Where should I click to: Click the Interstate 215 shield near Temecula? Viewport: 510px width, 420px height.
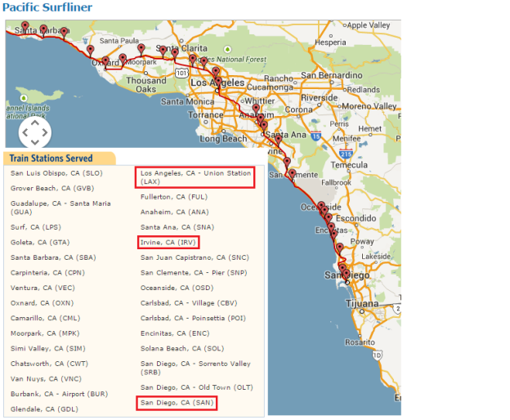click(346, 154)
